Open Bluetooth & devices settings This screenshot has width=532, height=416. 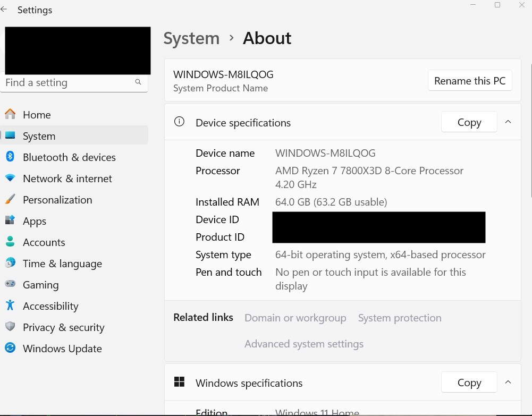(x=74, y=157)
